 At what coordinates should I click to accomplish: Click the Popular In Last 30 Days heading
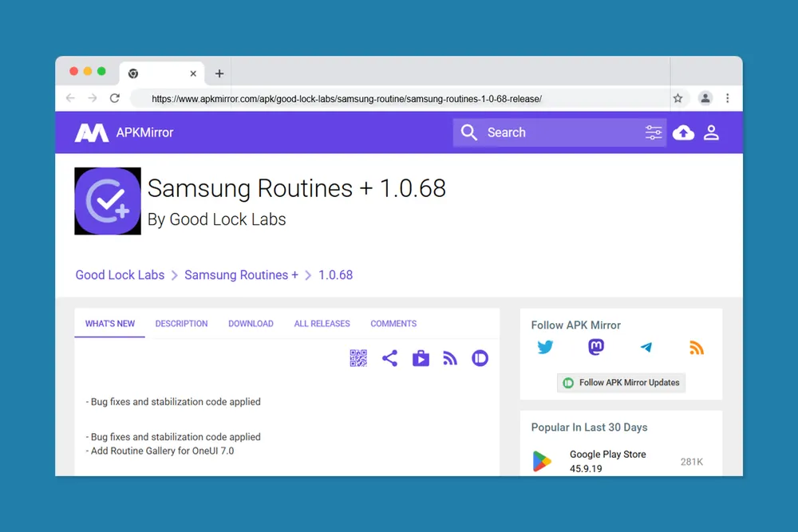coord(589,428)
